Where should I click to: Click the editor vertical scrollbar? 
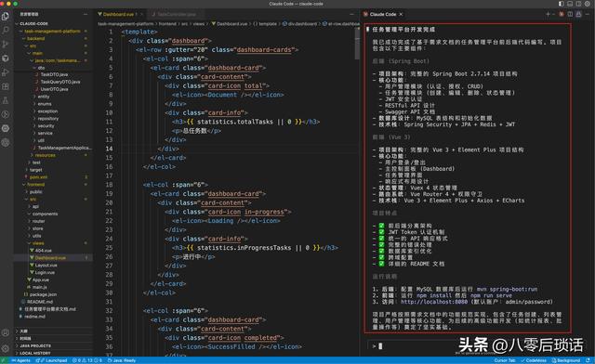[357, 45]
